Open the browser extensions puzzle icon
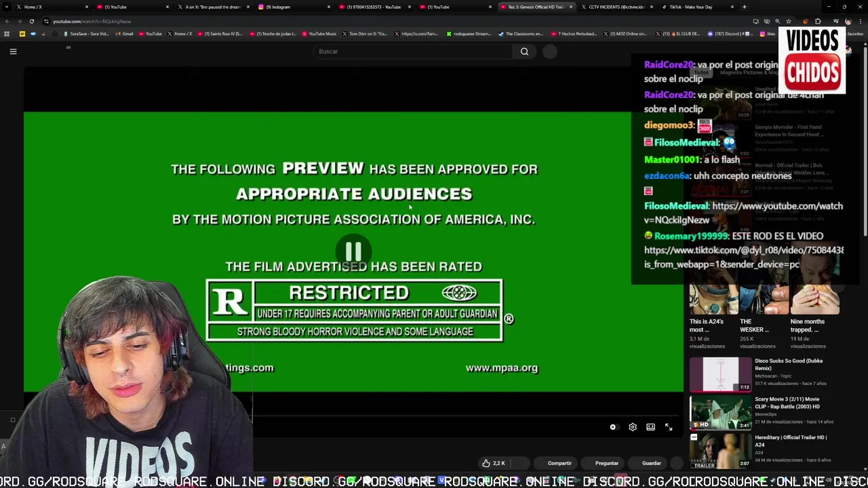The height and width of the screenshot is (488, 868). pos(818,21)
